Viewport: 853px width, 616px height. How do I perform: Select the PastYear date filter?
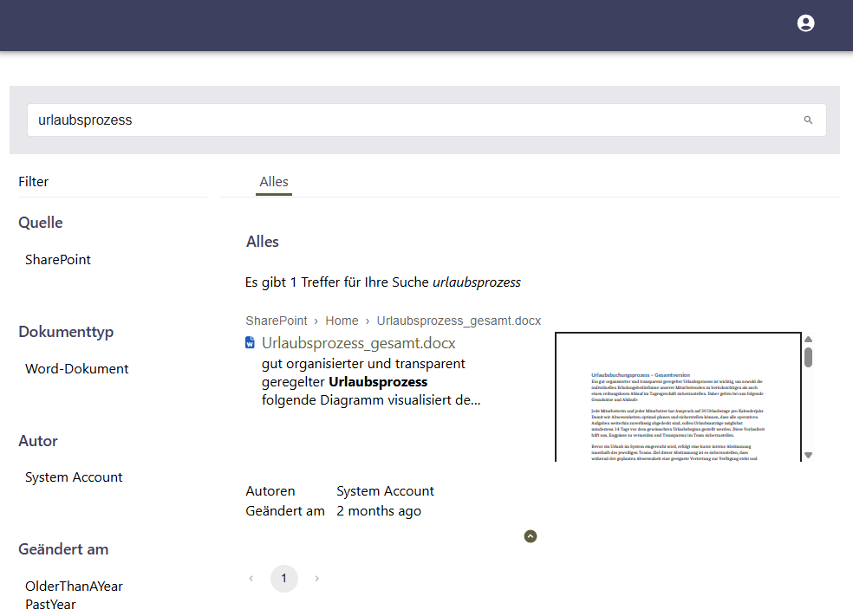[50, 604]
